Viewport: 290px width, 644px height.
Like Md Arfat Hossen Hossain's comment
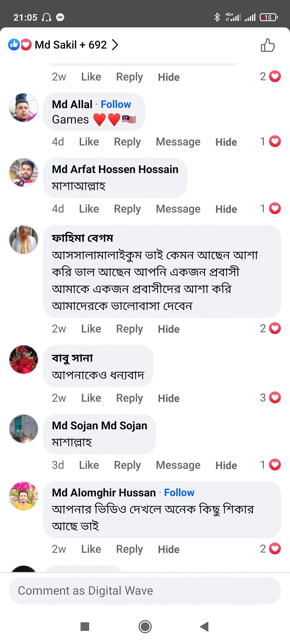click(x=89, y=209)
